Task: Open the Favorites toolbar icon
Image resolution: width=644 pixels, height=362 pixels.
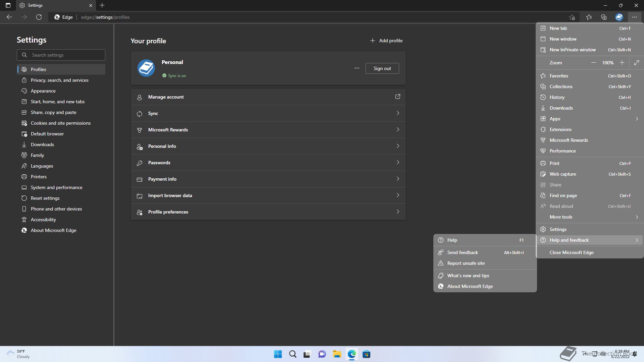Action: (589, 17)
